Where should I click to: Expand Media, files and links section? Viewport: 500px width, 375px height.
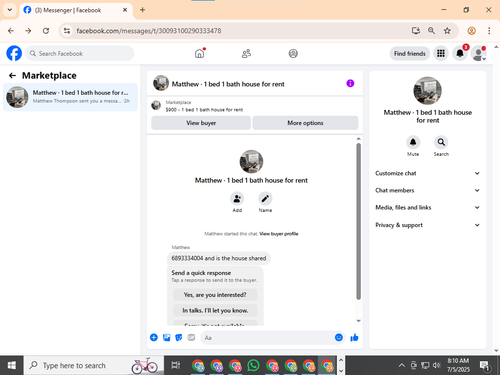pyautogui.click(x=427, y=207)
